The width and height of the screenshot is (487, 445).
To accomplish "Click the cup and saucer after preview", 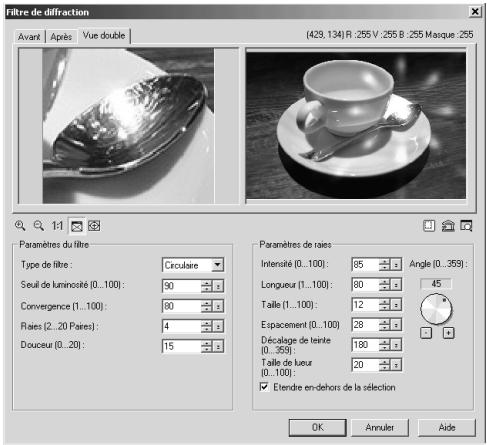I will [356, 125].
